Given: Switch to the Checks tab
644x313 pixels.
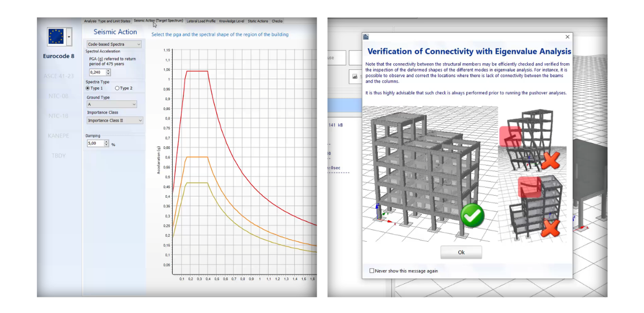Looking at the screenshot, I should [277, 21].
